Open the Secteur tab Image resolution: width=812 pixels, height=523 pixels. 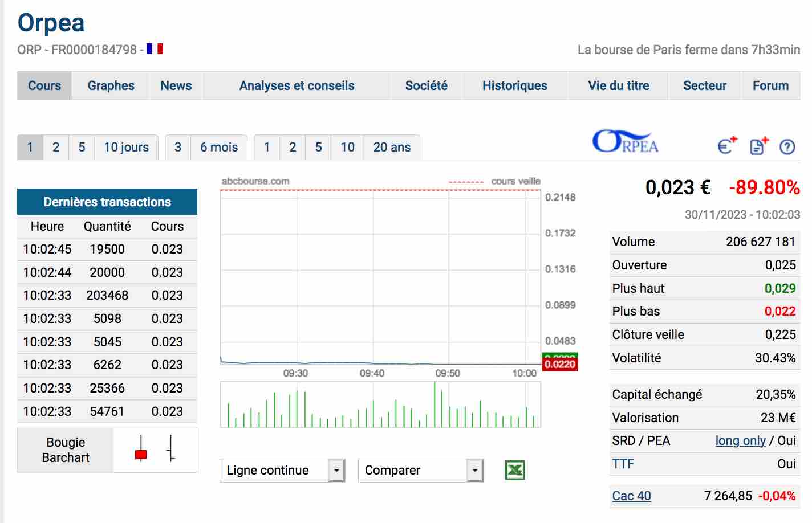click(x=705, y=85)
